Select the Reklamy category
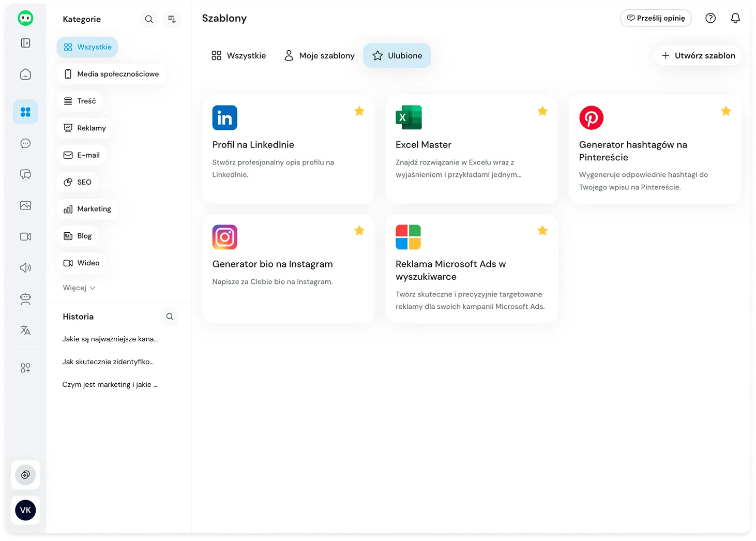Viewport: 756px width, 541px height. click(x=85, y=128)
